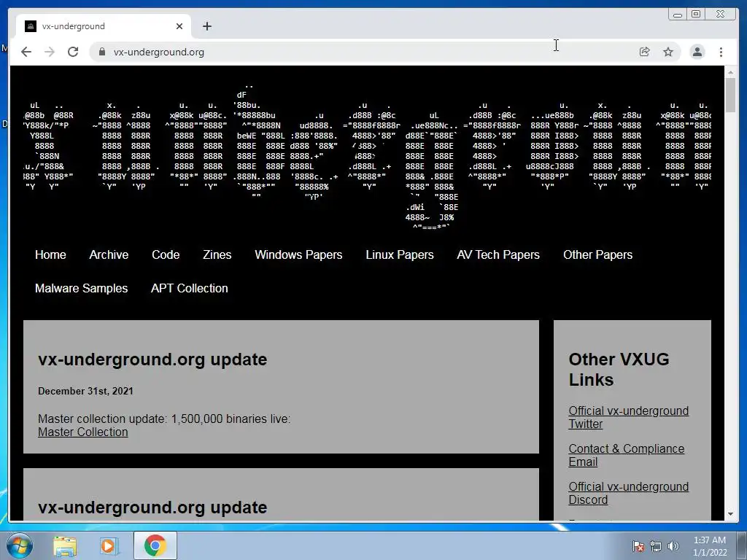Click Chrome icon in taskbar
This screenshot has height=560, width=747.
[155, 545]
